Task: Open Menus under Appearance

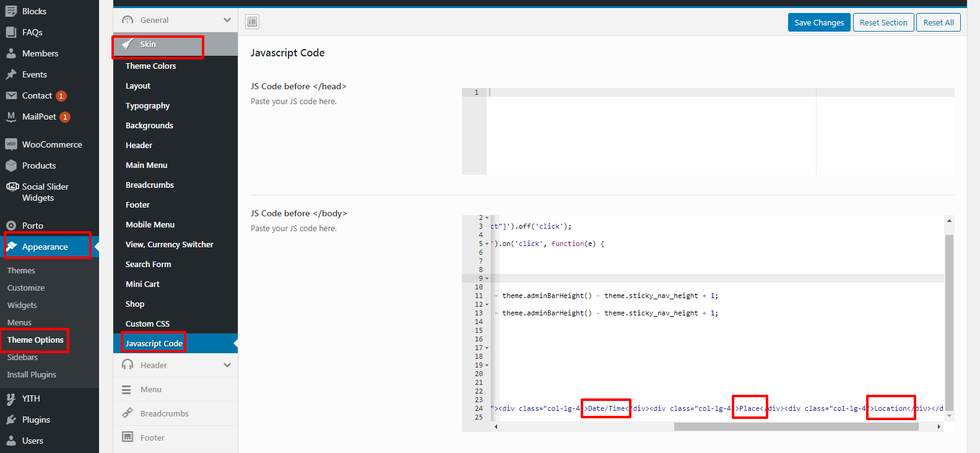Action: point(19,322)
